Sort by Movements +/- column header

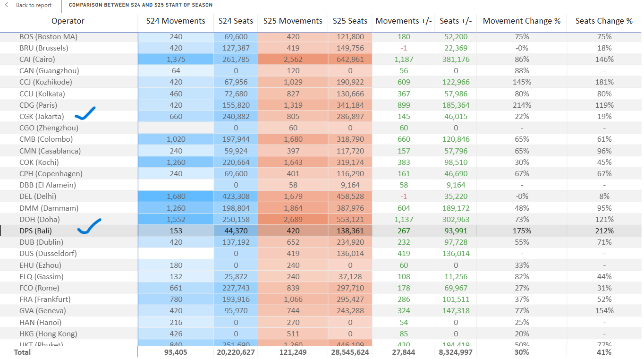click(404, 21)
